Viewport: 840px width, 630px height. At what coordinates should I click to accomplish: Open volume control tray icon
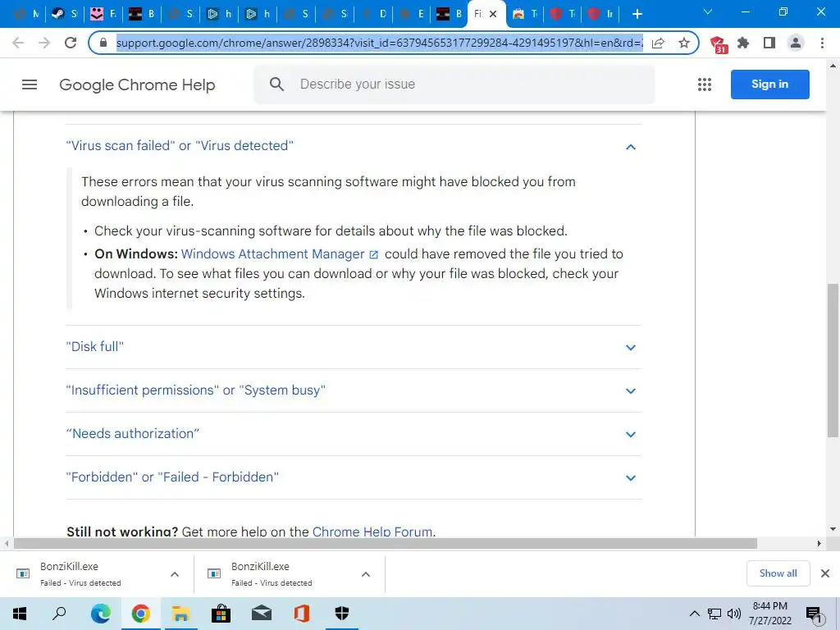coord(734,614)
